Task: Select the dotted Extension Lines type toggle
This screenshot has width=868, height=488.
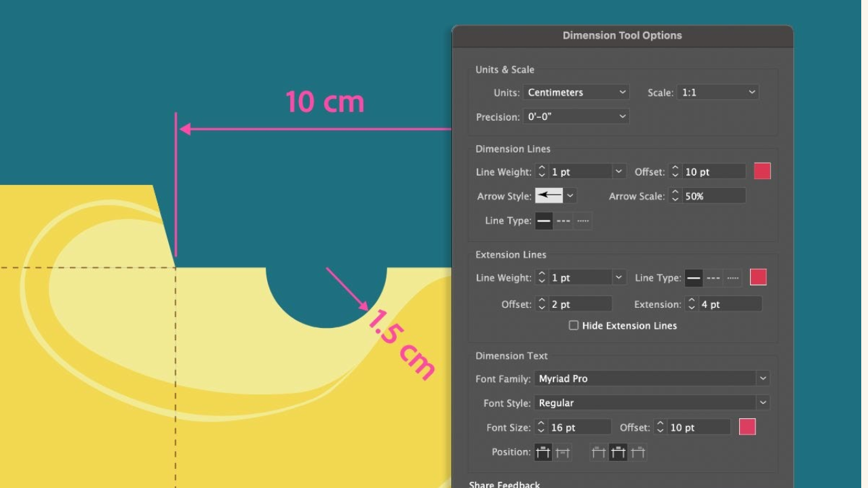Action: point(732,277)
